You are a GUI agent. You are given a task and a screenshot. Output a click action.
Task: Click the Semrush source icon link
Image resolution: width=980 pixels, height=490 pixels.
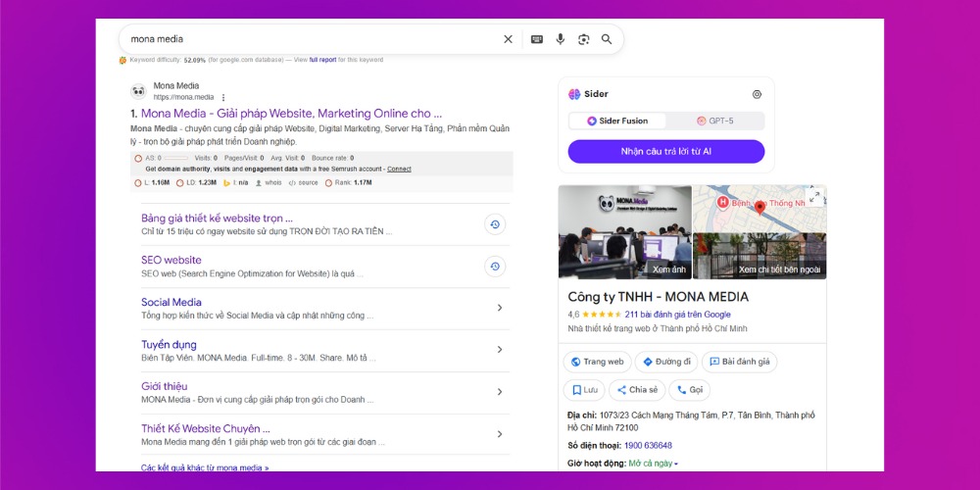tap(303, 183)
